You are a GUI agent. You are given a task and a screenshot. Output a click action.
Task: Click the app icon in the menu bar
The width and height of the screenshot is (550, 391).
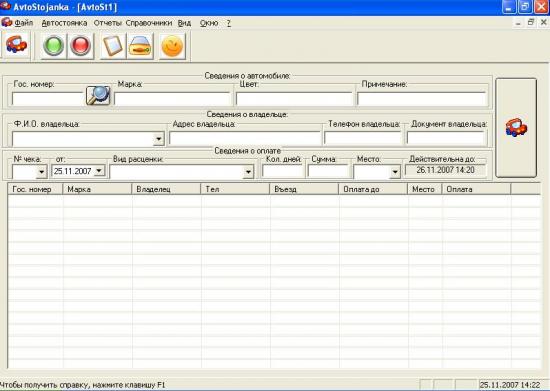point(6,23)
